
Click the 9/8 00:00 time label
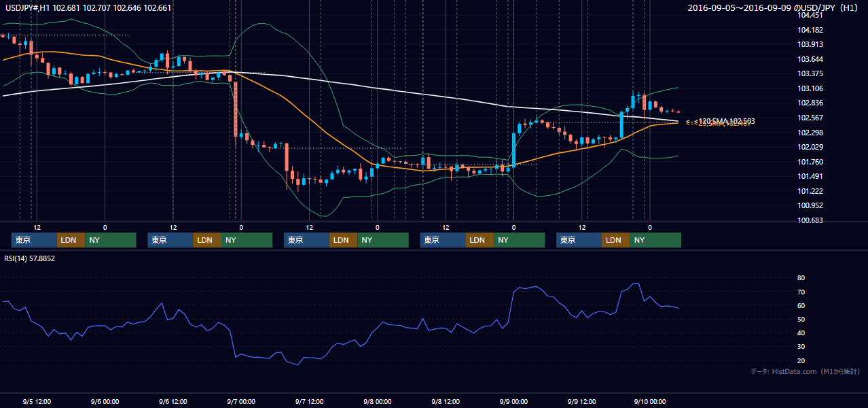coord(377,401)
